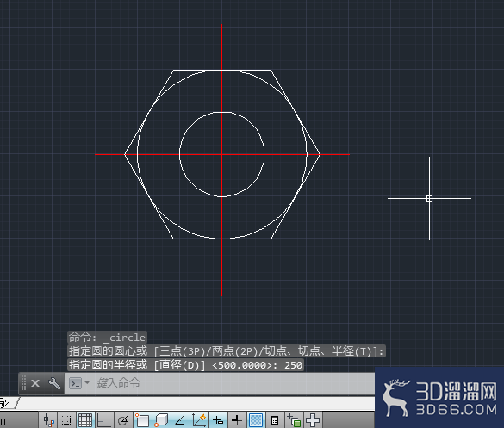Click the 三点(3P) option in command history

coord(182,351)
